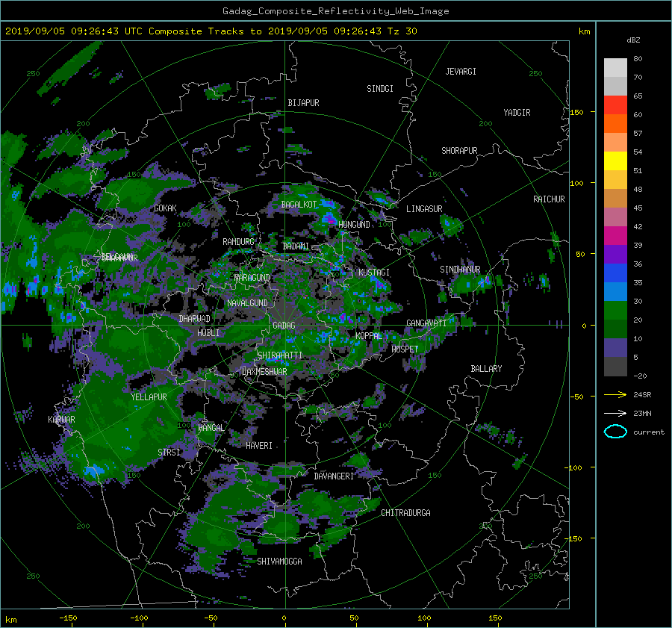The width and height of the screenshot is (672, 628).
Task: Click the GANGAVATI label
Action: click(426, 323)
